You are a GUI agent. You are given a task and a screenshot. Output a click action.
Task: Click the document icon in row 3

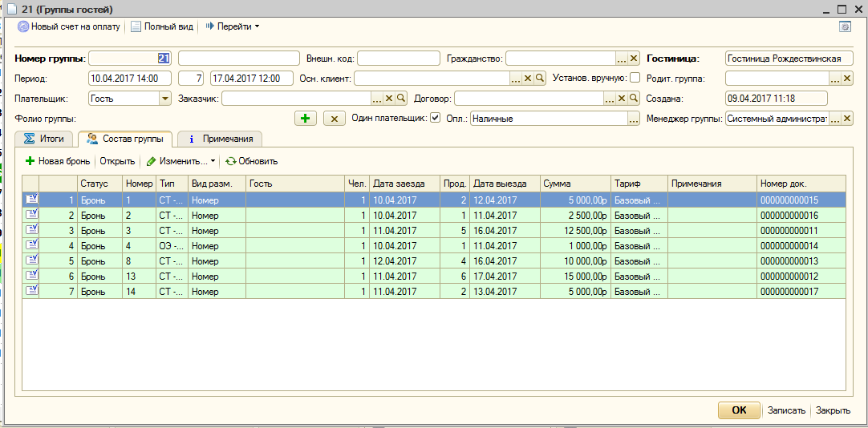click(x=31, y=230)
